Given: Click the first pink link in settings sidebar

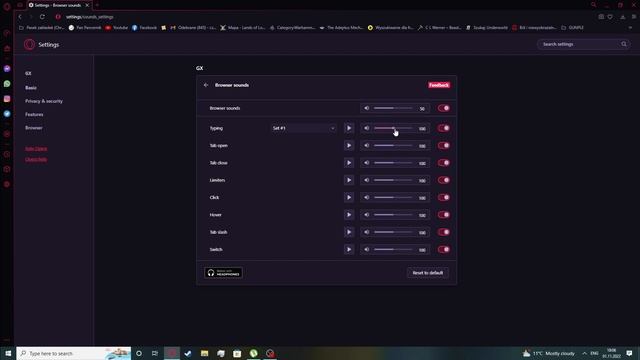Looking at the screenshot, I should 36,149.
